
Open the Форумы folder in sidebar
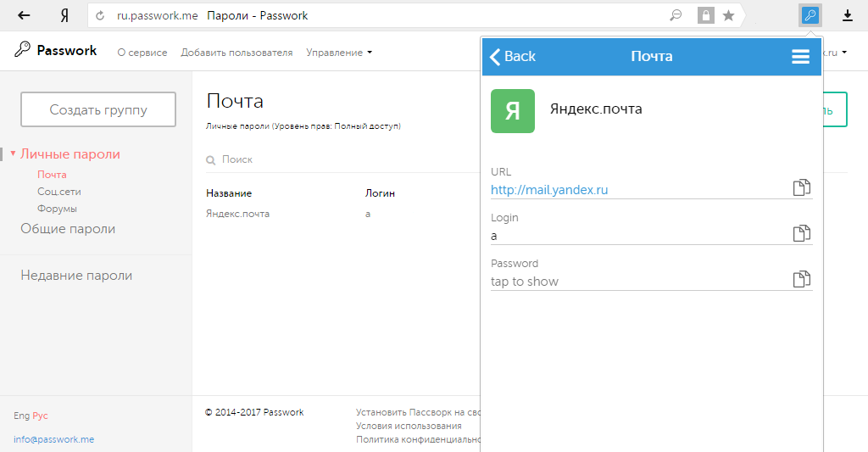click(x=57, y=209)
